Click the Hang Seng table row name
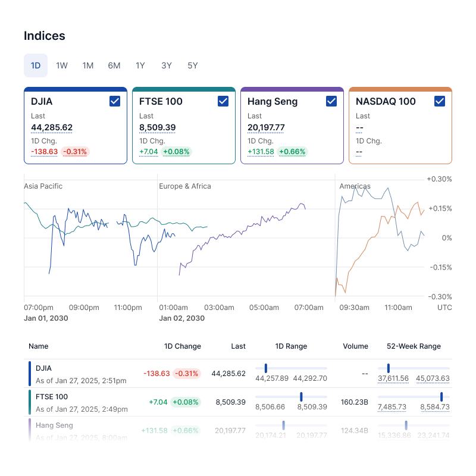 (54, 425)
